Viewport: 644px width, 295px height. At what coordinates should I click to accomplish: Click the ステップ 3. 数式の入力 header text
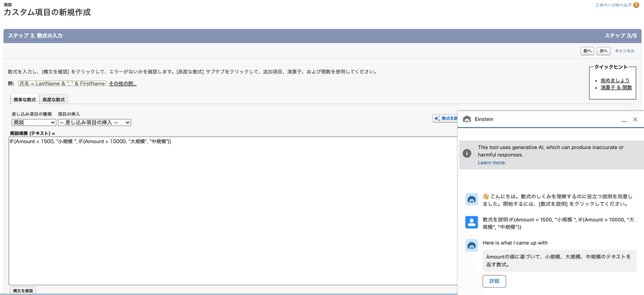(x=35, y=35)
